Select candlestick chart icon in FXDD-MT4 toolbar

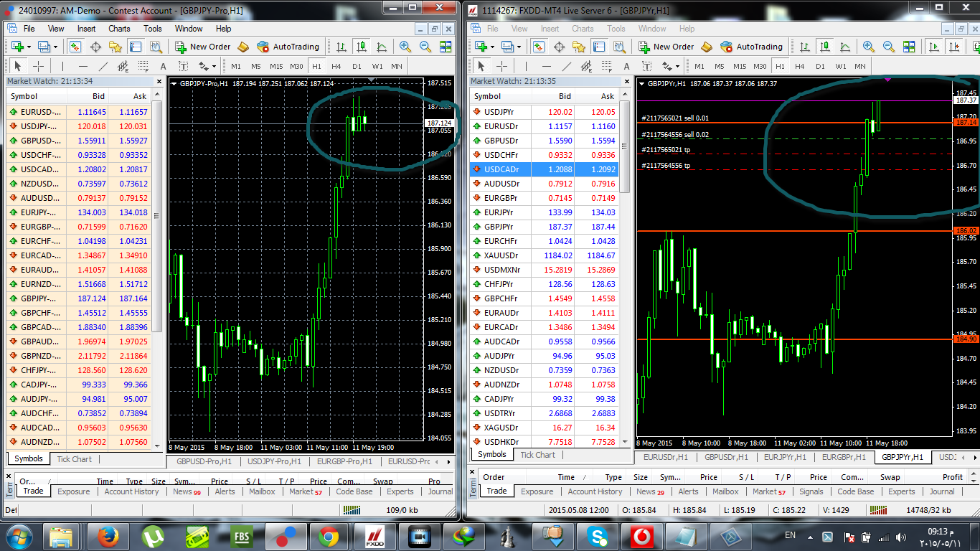coord(825,47)
